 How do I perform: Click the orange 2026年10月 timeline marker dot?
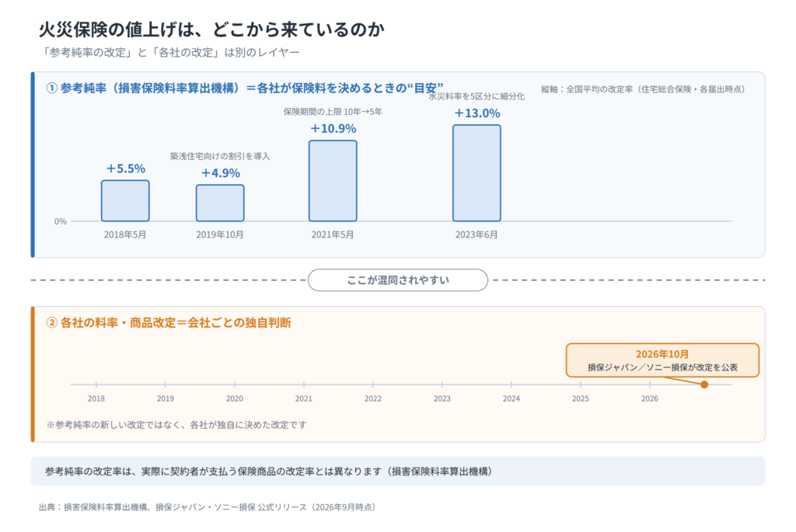coord(704,384)
